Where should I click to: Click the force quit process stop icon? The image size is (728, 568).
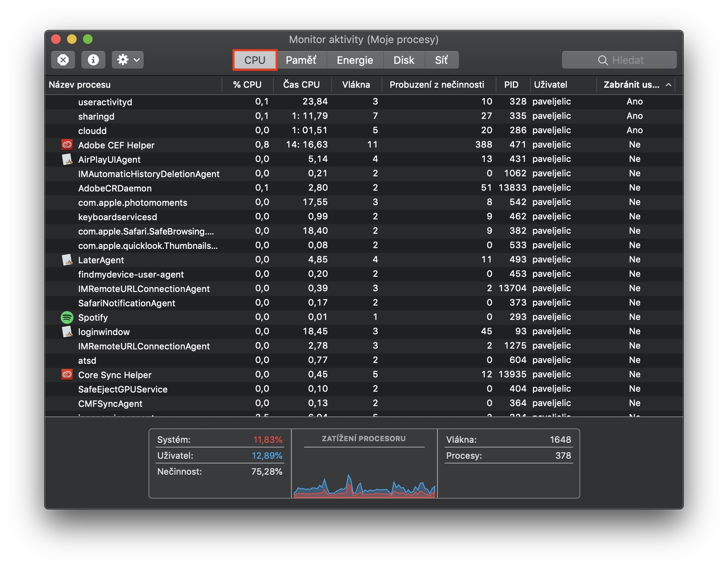pos(63,60)
